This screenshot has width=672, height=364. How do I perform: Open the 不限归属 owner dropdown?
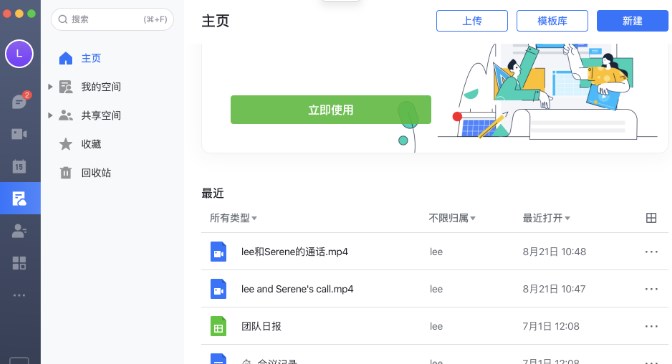[x=452, y=218]
